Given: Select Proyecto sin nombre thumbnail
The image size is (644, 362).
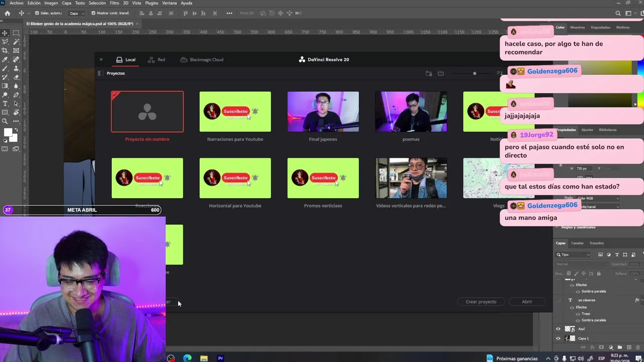Looking at the screenshot, I should (x=147, y=112).
